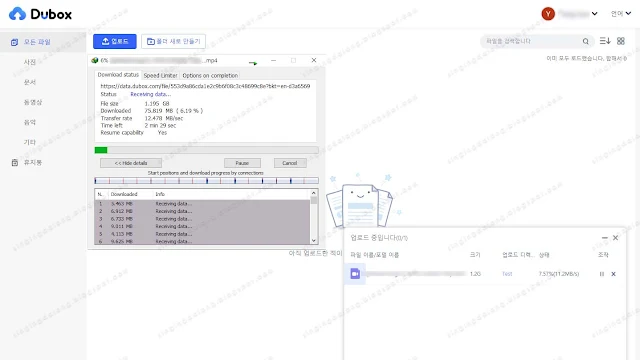Open the Documents category in sidebar
The height and width of the screenshot is (360, 640).
pyautogui.click(x=30, y=82)
